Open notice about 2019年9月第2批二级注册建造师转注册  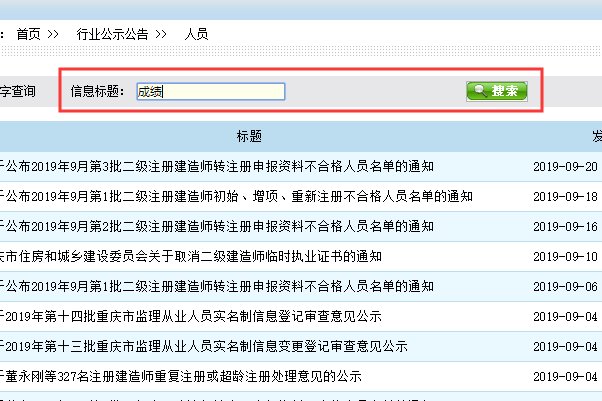(217, 226)
